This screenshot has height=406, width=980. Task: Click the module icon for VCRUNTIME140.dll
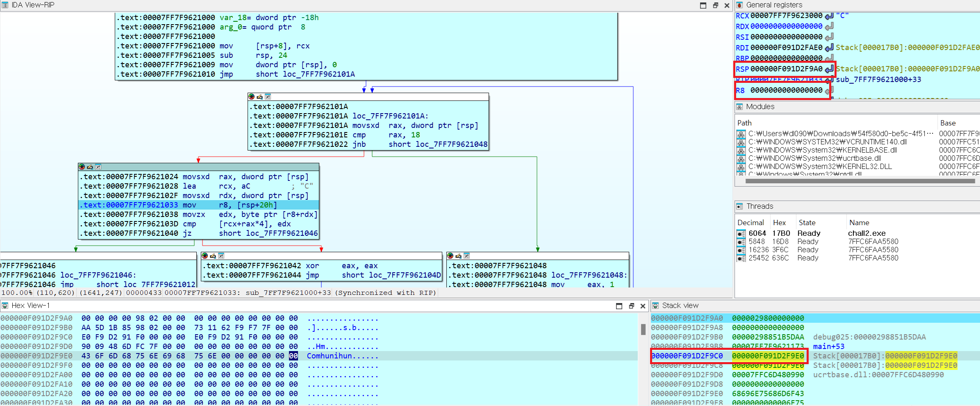(x=741, y=142)
